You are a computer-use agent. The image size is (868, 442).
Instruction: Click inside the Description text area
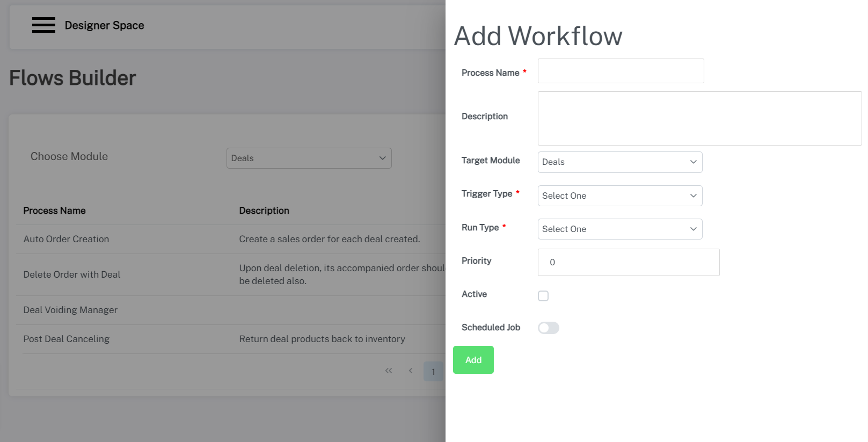[x=699, y=119]
